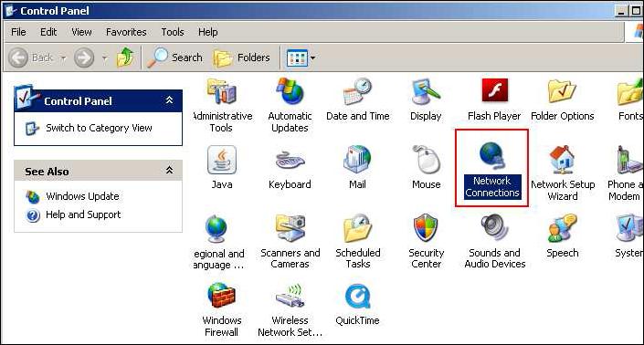Launch Network Setup Wizard
The height and width of the screenshot is (345, 644).
click(563, 172)
